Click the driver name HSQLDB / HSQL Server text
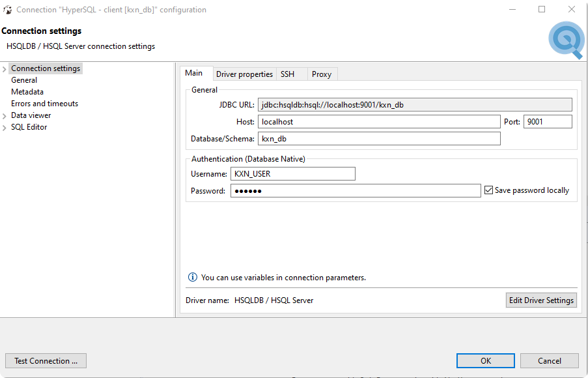The width and height of the screenshot is (588, 378). click(x=273, y=300)
